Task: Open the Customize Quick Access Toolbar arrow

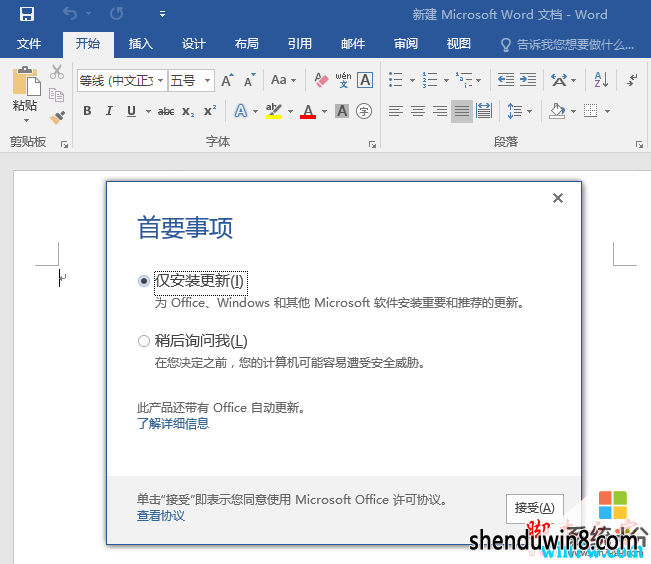Action: pyautogui.click(x=162, y=15)
